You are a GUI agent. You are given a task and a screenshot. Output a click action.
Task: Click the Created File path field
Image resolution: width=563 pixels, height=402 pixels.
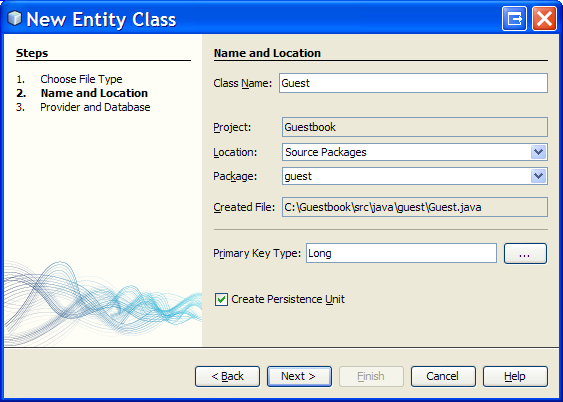(415, 207)
